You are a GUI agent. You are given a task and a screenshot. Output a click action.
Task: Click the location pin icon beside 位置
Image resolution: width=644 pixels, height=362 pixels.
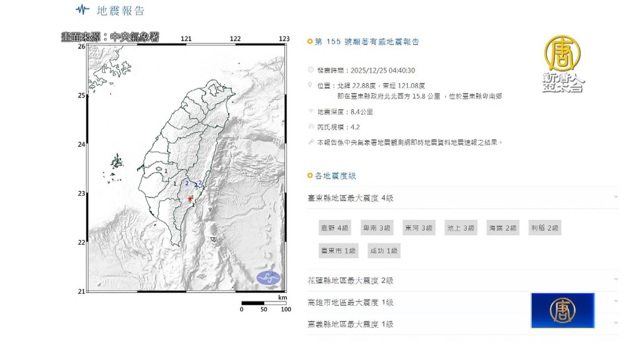[x=310, y=85]
